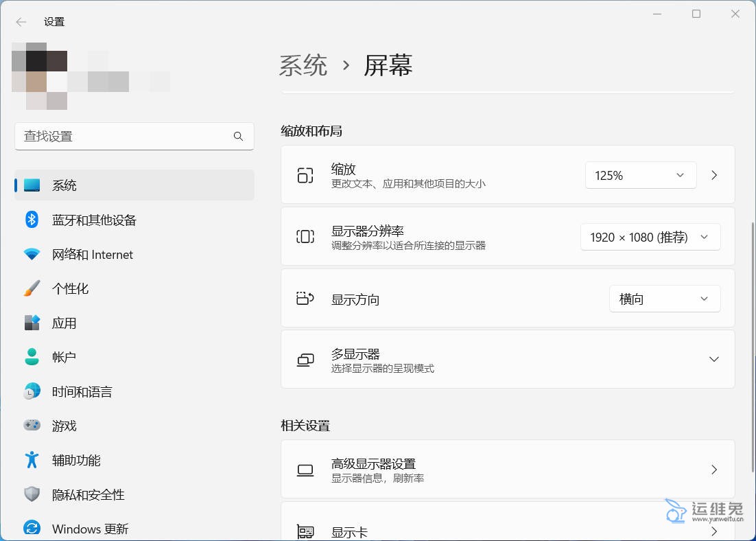Click the back arrow in Settings header
756x541 pixels.
pos(21,22)
